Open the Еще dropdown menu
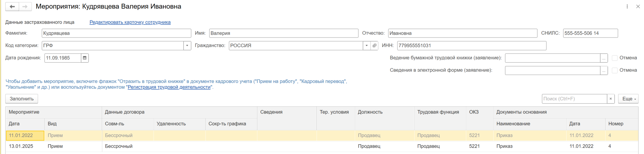The width and height of the screenshot is (644, 154). [x=628, y=99]
